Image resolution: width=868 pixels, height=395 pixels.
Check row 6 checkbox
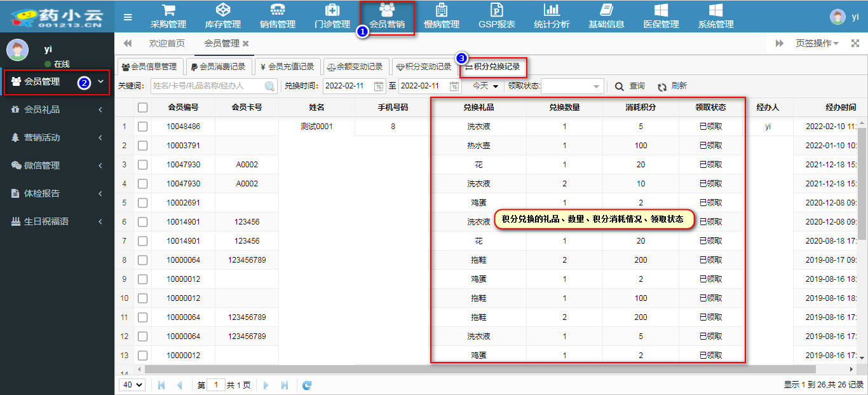tap(143, 222)
